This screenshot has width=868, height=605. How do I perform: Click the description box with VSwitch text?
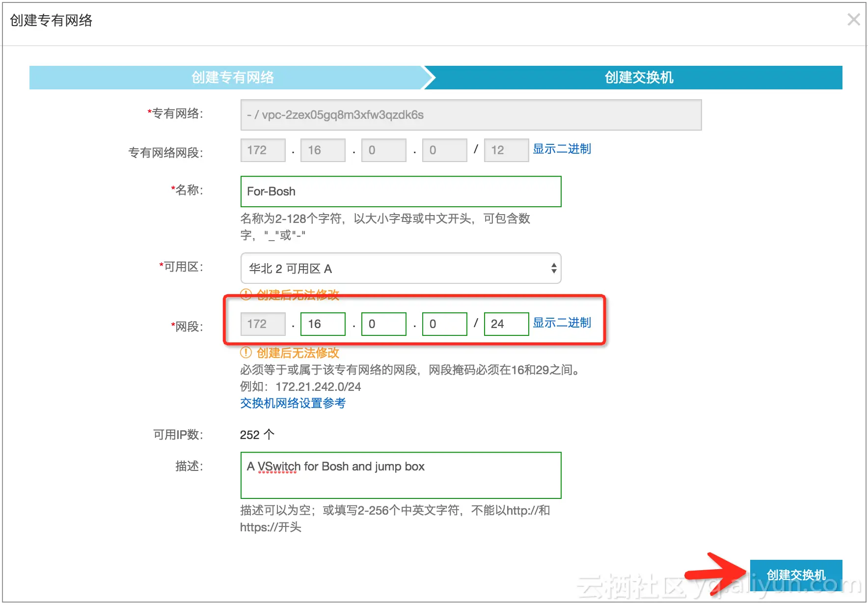click(x=400, y=475)
